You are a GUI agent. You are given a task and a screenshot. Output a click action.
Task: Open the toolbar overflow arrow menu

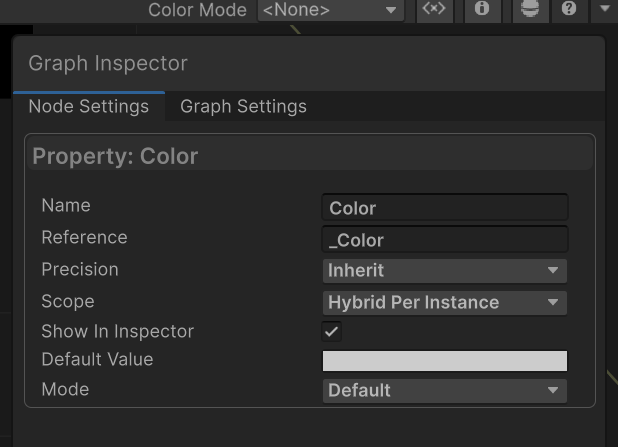[605, 10]
